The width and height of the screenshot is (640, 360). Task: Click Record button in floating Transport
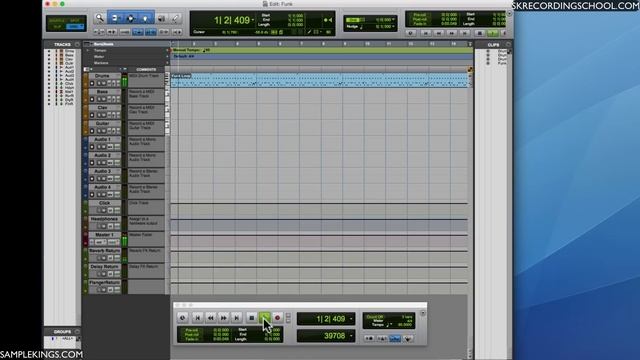(x=278, y=318)
